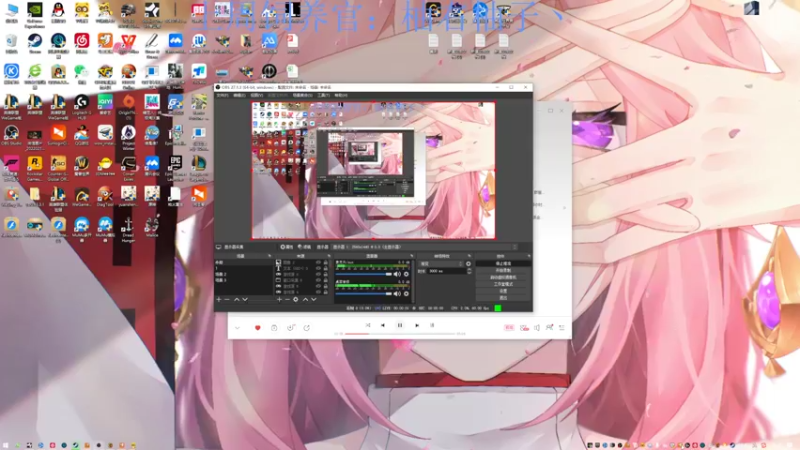800x450 pixels.
Task: Open the 场景集合 Scene Collection menu
Action: (303, 95)
